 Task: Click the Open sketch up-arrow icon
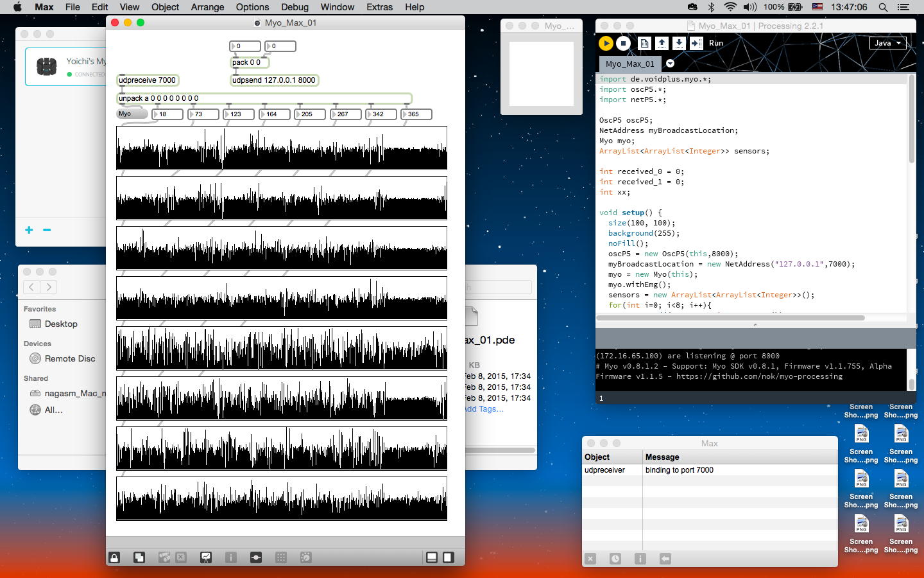662,43
